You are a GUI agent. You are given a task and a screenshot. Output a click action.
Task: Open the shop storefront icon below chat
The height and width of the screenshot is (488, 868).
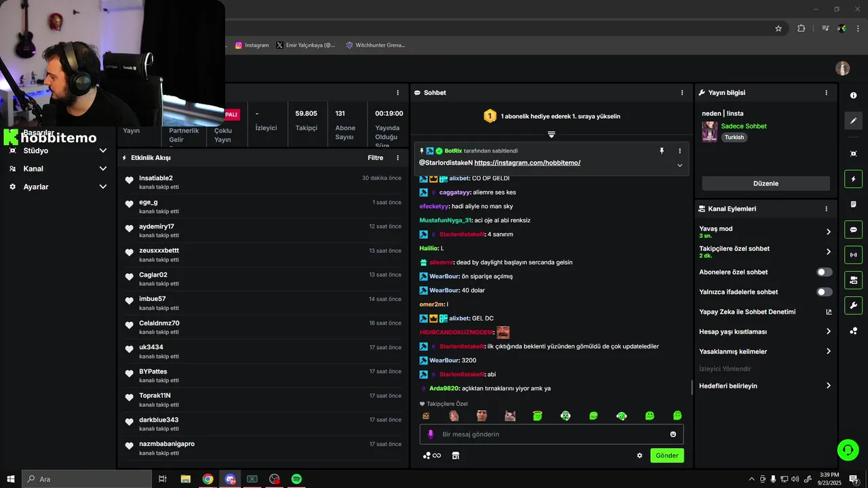click(x=456, y=455)
